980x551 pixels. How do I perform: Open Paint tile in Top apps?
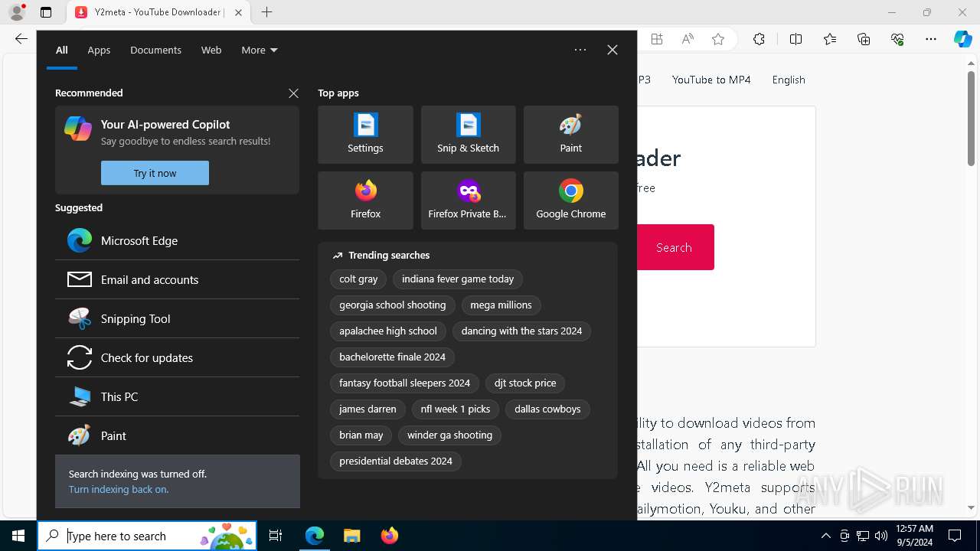tap(570, 135)
